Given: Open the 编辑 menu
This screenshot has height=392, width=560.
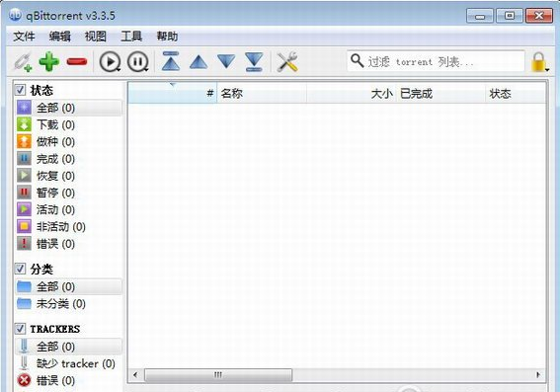Looking at the screenshot, I should tap(59, 37).
